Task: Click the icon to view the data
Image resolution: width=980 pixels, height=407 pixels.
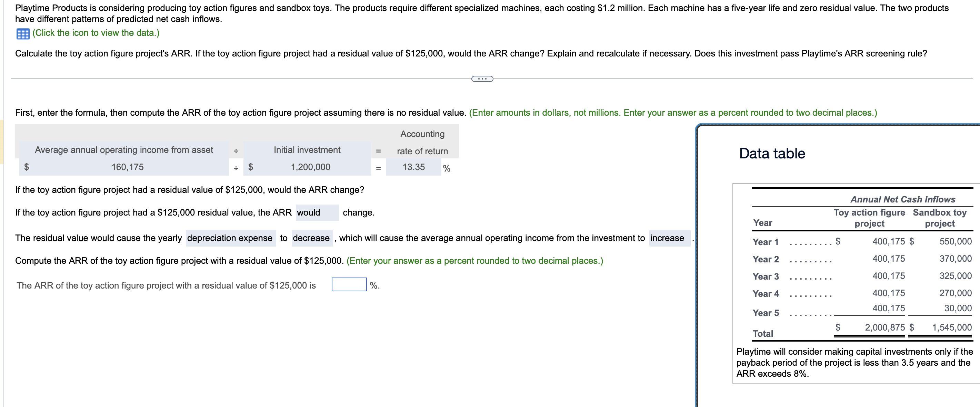Action: point(95,33)
